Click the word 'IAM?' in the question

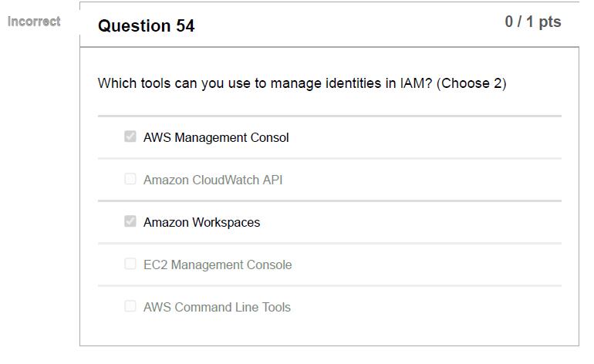coord(416,83)
